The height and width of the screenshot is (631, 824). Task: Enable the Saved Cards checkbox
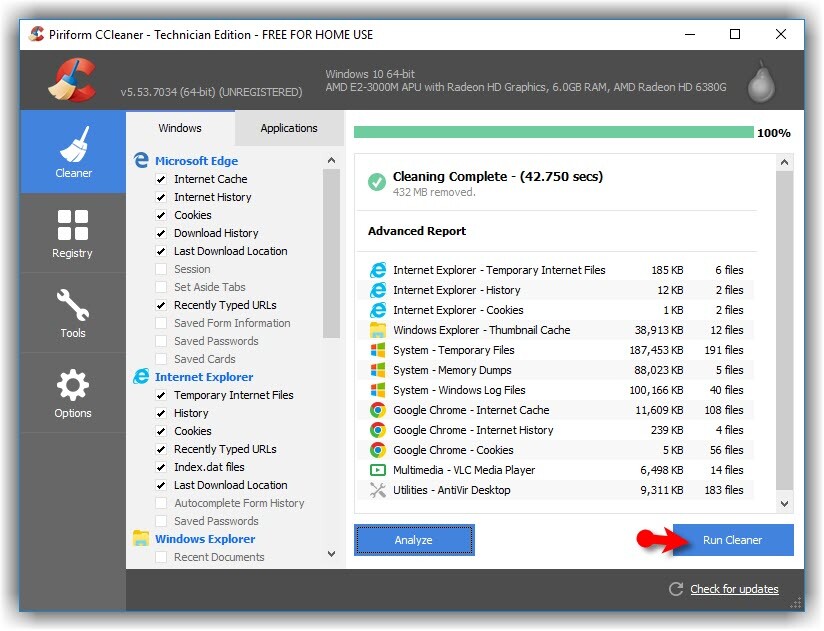161,359
